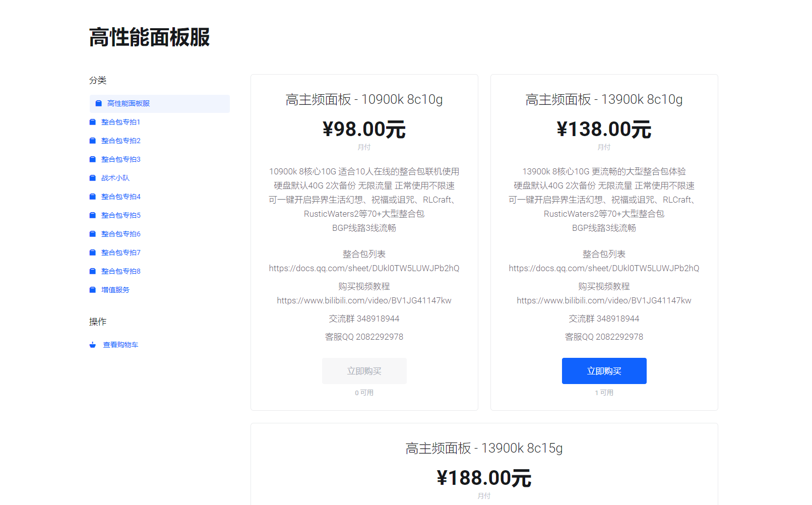Open the 整合包专拍8 category

point(121,271)
